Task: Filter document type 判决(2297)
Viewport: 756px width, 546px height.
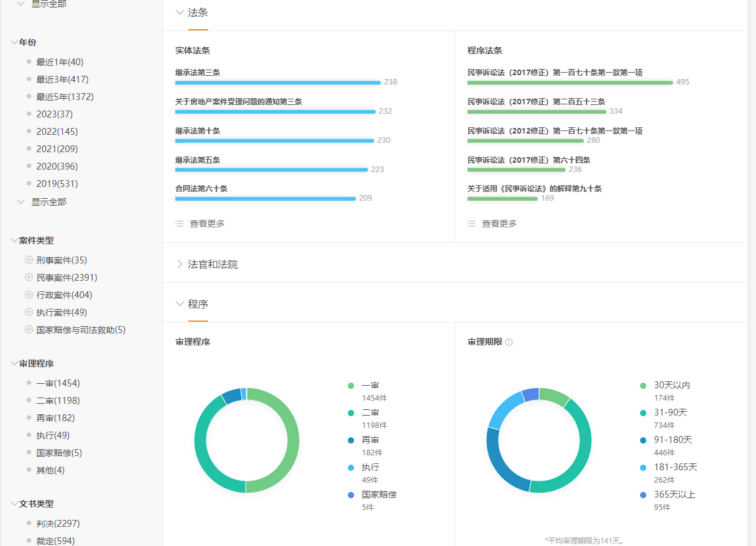Action: coord(58,524)
